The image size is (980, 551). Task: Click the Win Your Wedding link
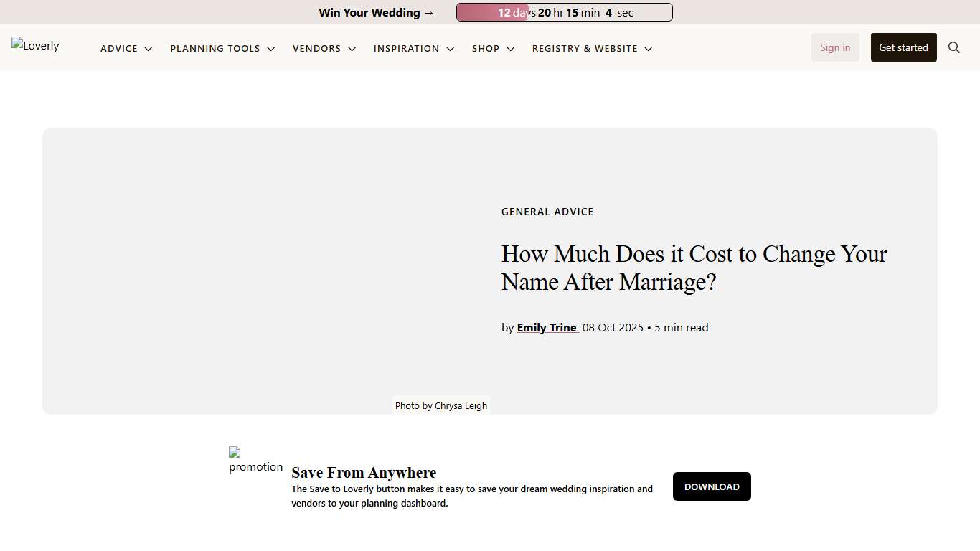376,12
